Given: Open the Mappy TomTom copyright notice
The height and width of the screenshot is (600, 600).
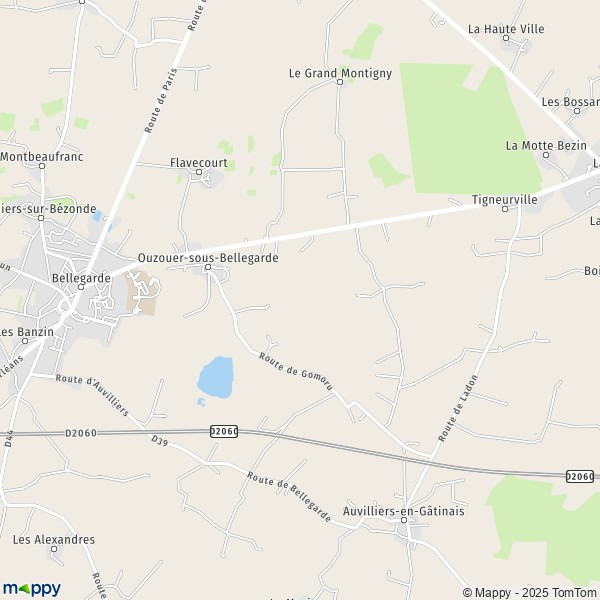Looking at the screenshot, I should 531,592.
